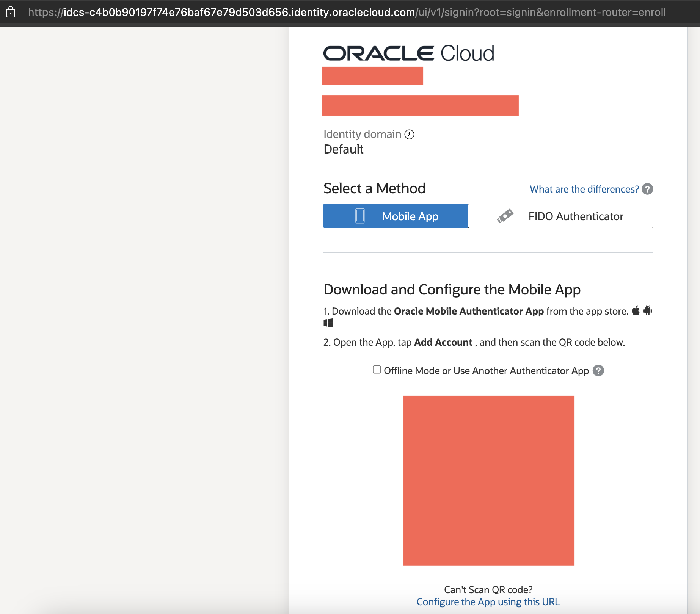Click the Can't Scan QR code text
Viewport: 700px width, 614px height.
488,590
